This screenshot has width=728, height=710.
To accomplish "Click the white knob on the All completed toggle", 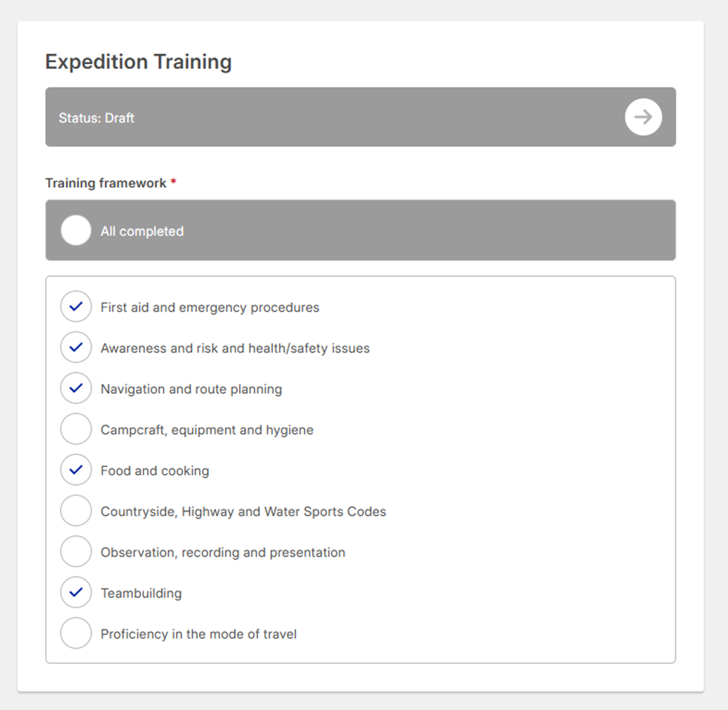I will pyautogui.click(x=76, y=230).
